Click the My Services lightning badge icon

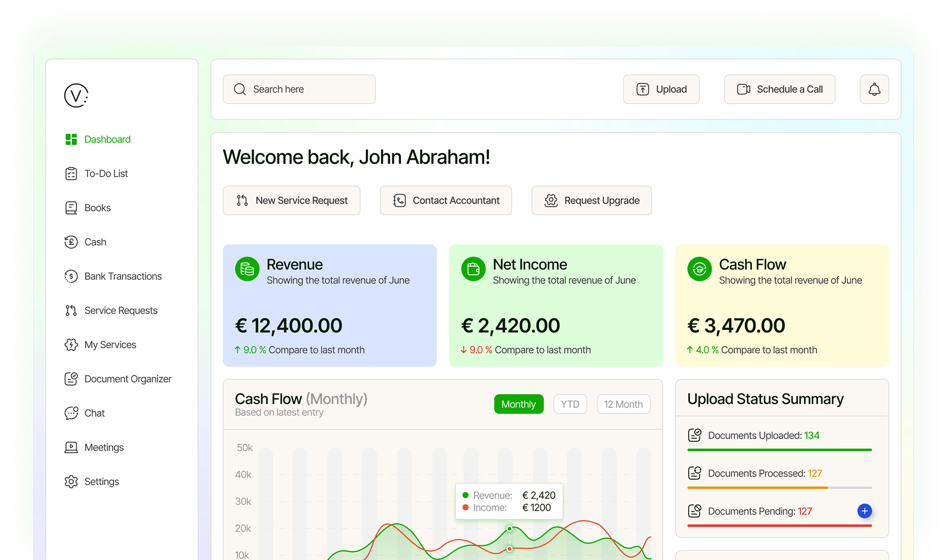(71, 345)
